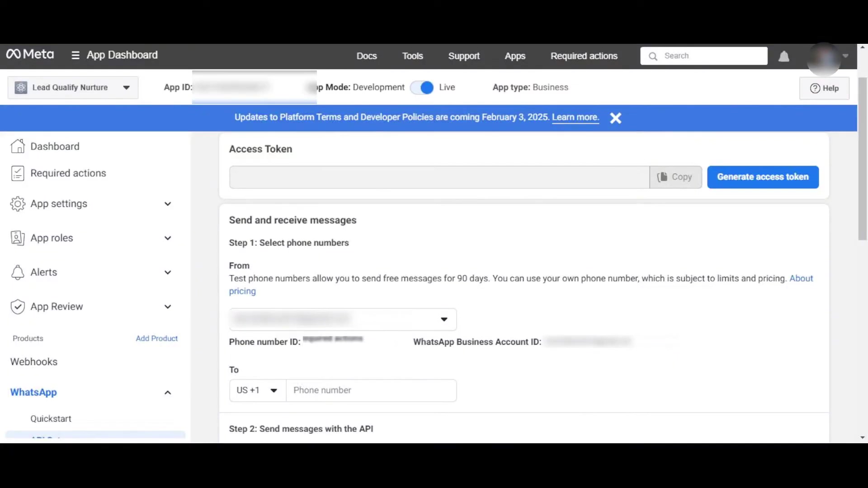Select Required actions in the sidebar
868x488 pixels.
tap(68, 173)
